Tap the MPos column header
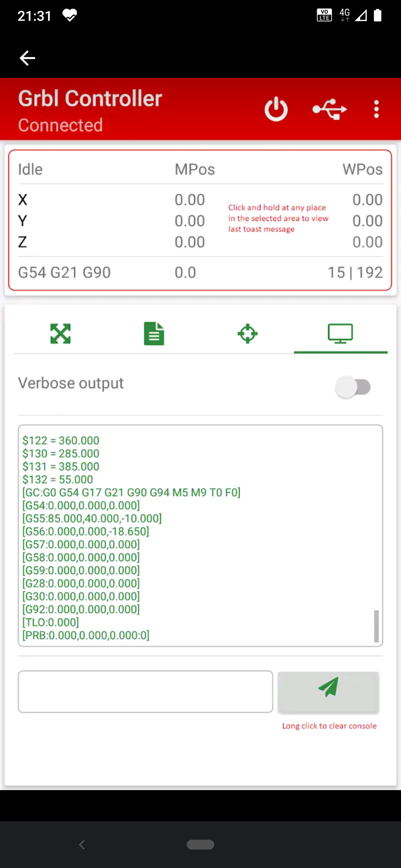401x868 pixels. (195, 170)
